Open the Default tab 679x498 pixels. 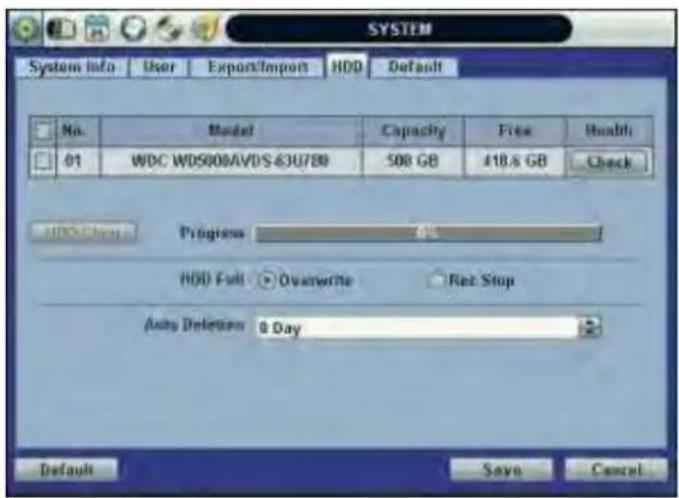pos(414,67)
